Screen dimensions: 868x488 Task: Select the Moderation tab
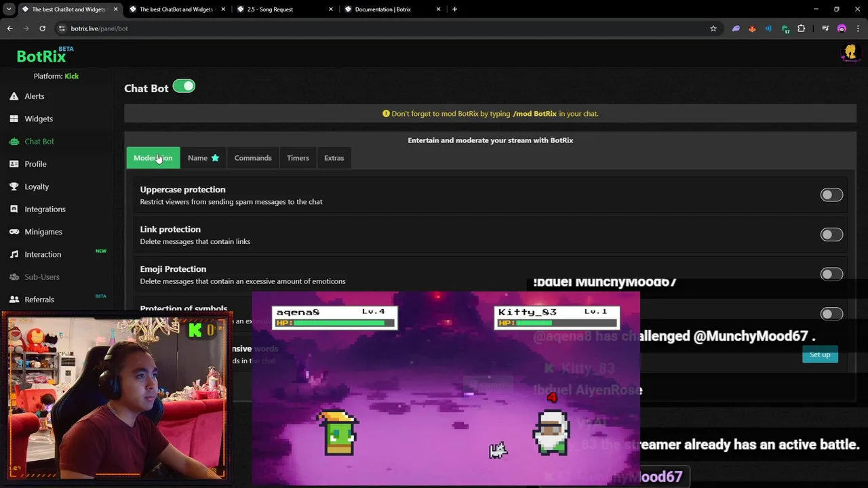[153, 158]
